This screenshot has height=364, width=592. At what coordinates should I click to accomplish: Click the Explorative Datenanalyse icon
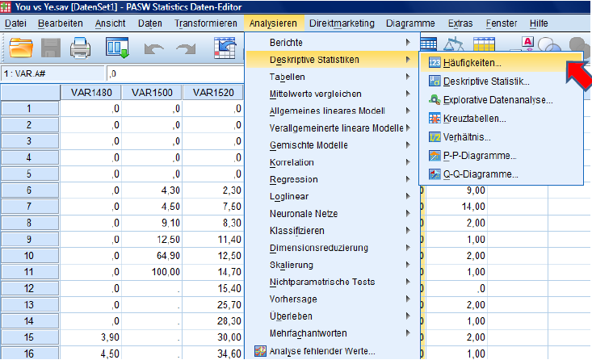click(x=435, y=100)
